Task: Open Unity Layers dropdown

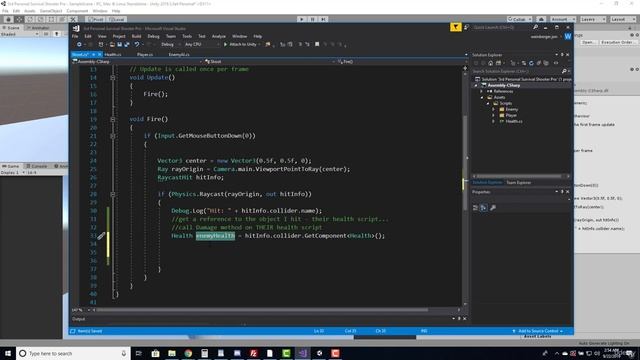Action: (x=592, y=19)
